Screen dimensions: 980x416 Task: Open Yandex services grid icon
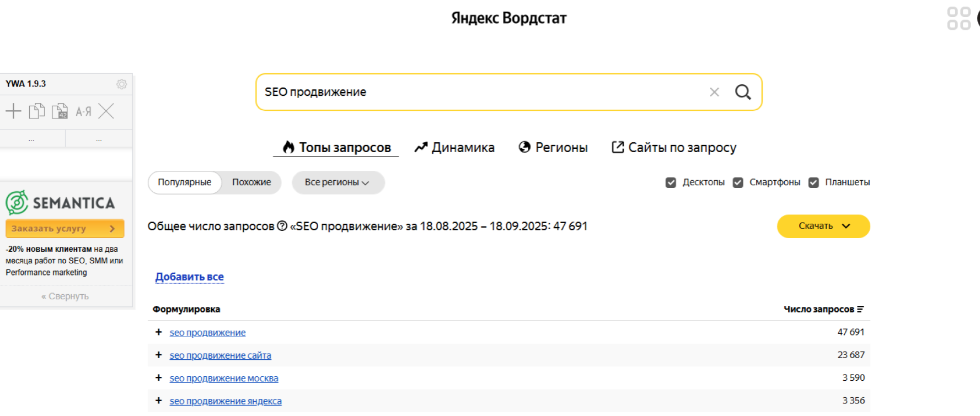958,18
